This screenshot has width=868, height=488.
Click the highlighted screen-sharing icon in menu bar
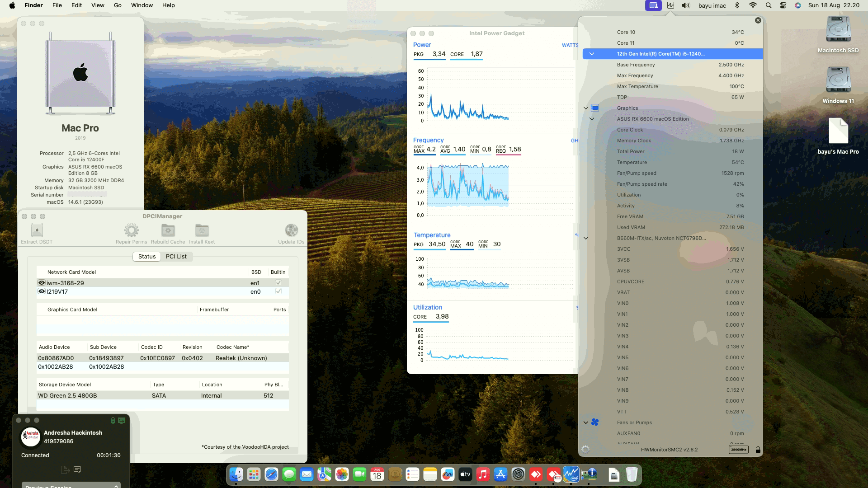653,5
